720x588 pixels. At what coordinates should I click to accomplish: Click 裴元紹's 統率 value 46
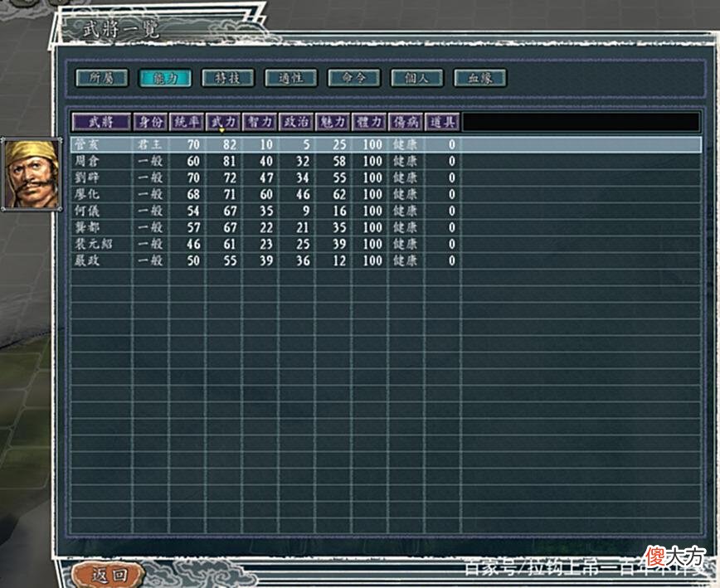pyautogui.click(x=193, y=244)
